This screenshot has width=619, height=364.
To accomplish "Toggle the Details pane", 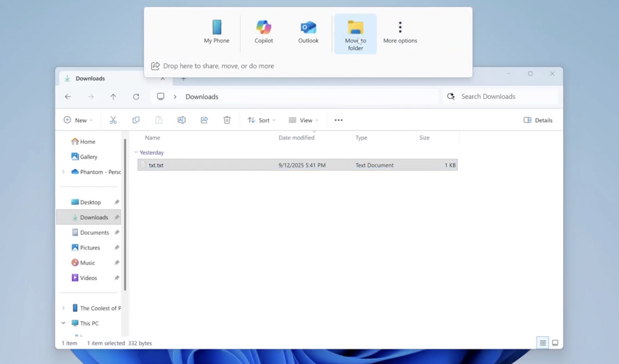I will coord(538,120).
